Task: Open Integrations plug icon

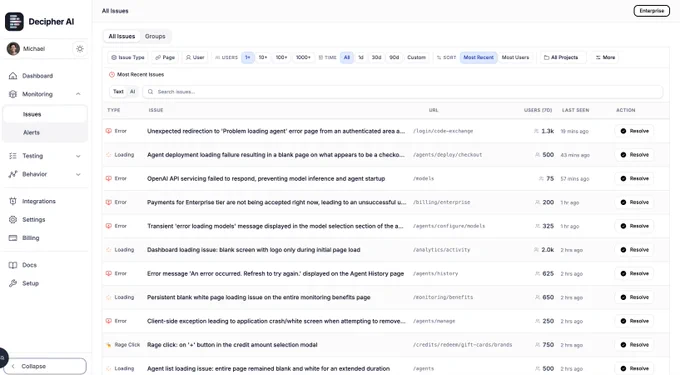Action: tap(13, 201)
